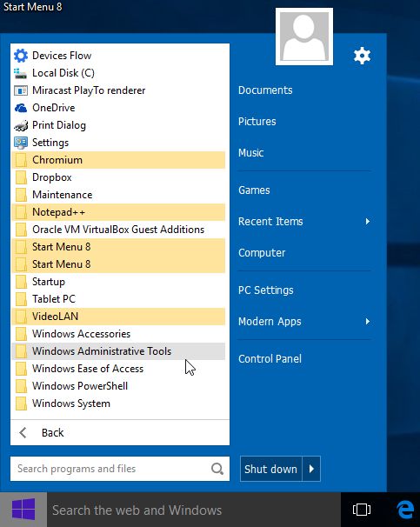Click the Windows PowerShell folder icon
The height and width of the screenshot is (527, 420).
(x=21, y=386)
